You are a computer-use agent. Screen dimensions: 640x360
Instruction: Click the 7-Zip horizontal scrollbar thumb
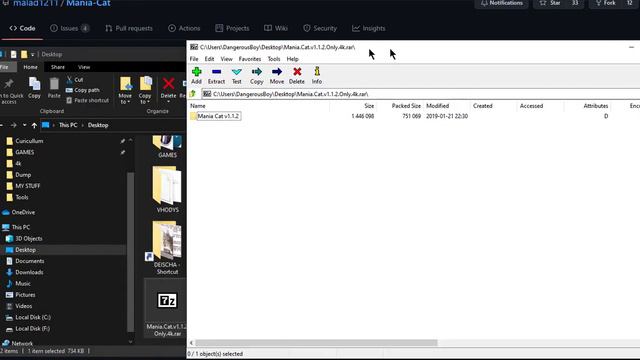point(316,343)
